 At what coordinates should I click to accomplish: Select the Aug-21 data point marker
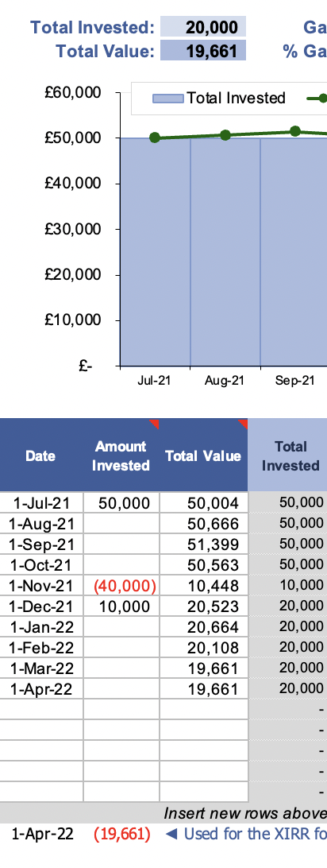[x=225, y=135]
